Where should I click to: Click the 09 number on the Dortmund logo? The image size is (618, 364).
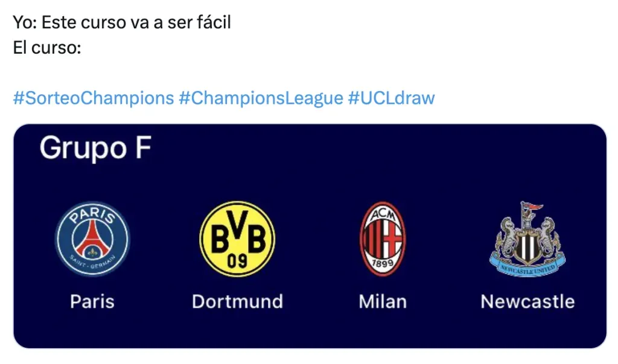tap(237, 260)
